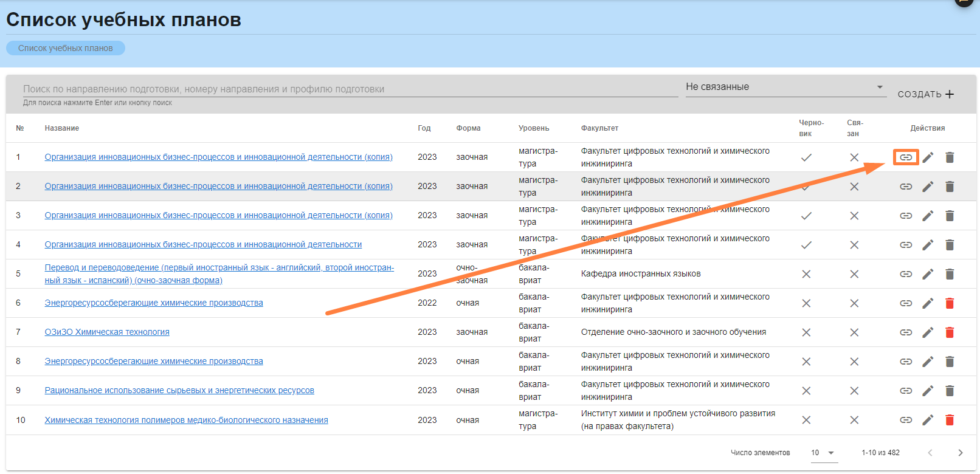Open Химическая технология полимеров plan link
Screen dimensions: 980x474
186,420
